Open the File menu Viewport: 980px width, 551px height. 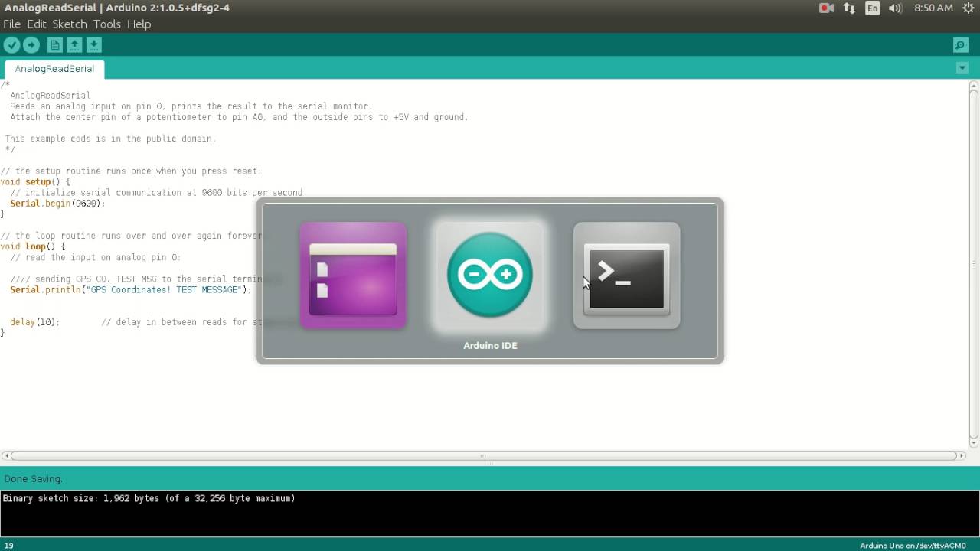[11, 24]
